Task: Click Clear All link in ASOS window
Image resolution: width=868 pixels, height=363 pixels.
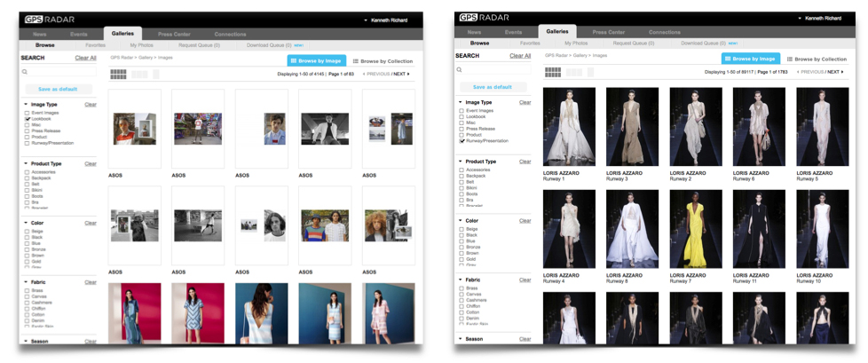Action: pyautogui.click(x=86, y=58)
